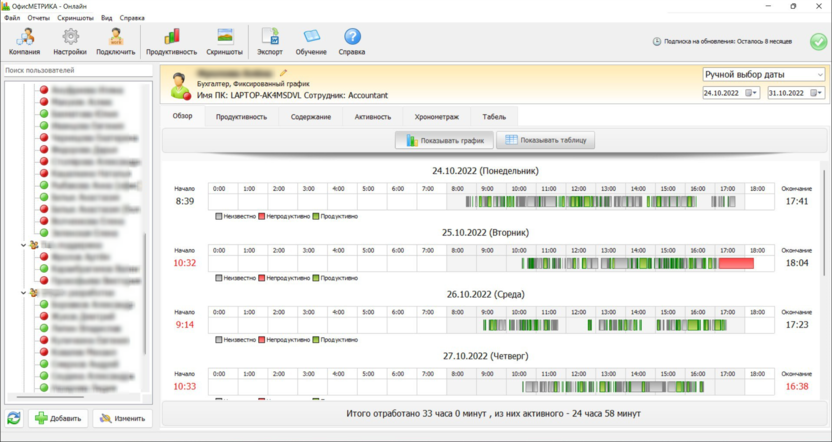The height and width of the screenshot is (442, 832).
Task: Open the end date picker 31.10.2022
Action: tap(816, 93)
